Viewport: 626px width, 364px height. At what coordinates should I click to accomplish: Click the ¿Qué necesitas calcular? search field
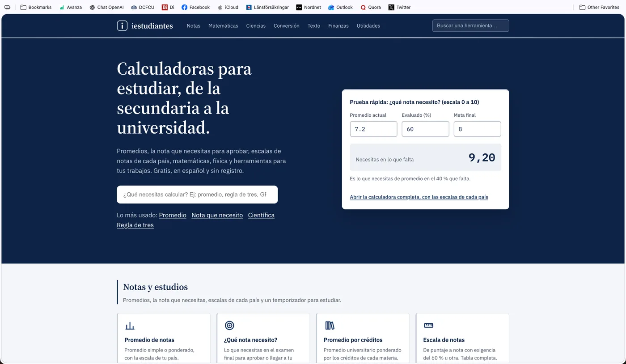pos(197,195)
